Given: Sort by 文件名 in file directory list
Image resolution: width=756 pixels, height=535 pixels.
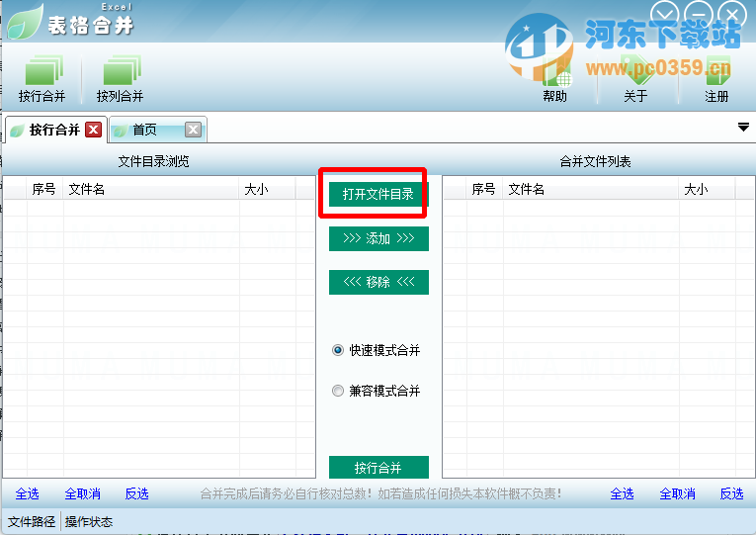Looking at the screenshot, I should click(x=151, y=189).
